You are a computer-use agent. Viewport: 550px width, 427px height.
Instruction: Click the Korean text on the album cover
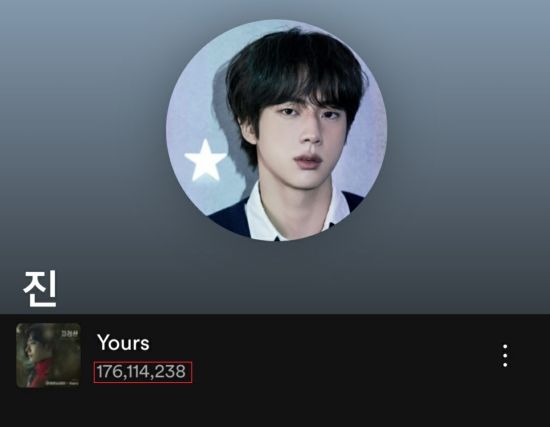click(x=69, y=332)
